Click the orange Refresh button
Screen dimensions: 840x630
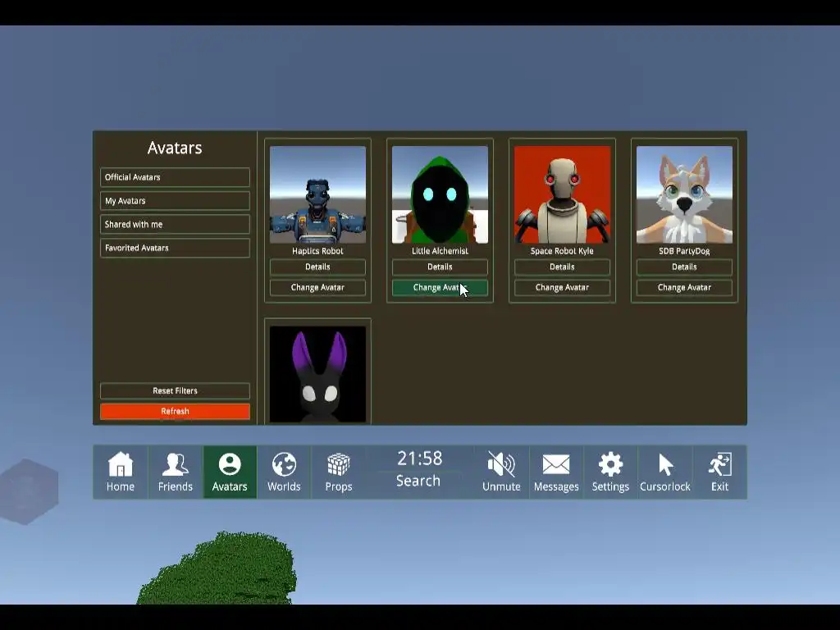pos(176,412)
